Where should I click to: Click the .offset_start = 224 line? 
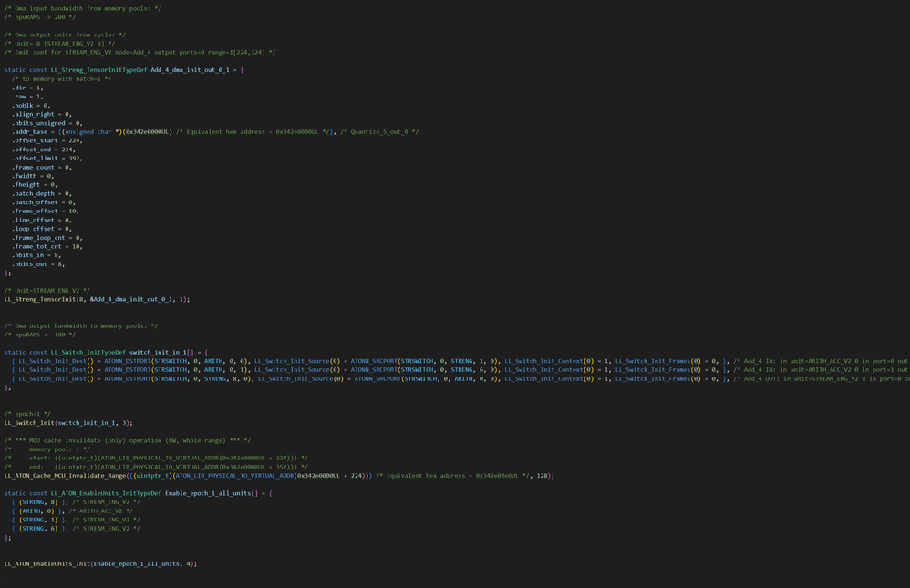pyautogui.click(x=47, y=140)
